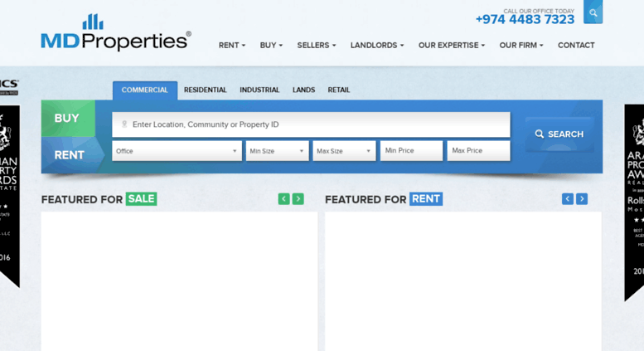Expand the Landlords menu
Image resolution: width=644 pixels, height=351 pixels.
(x=377, y=45)
